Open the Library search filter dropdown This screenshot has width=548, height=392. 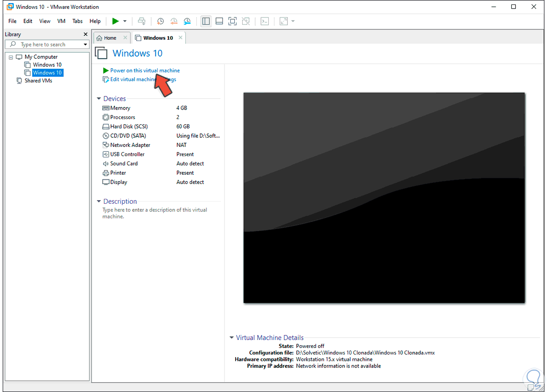85,45
